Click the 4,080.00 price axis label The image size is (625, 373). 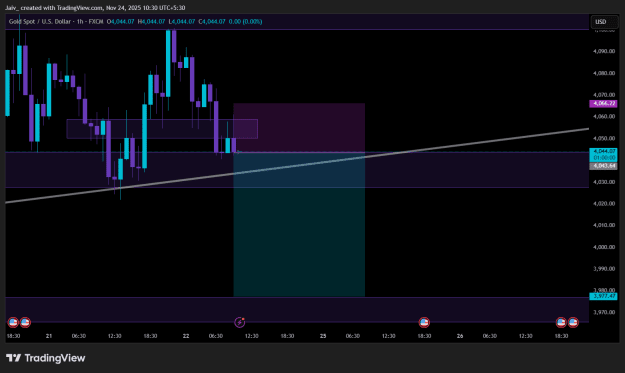click(x=604, y=73)
